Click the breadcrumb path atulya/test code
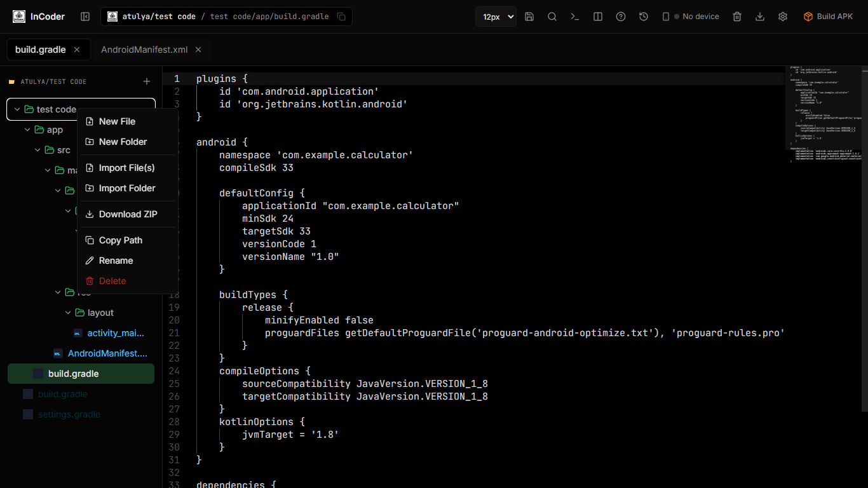Image resolution: width=868 pixels, height=488 pixels. point(159,17)
